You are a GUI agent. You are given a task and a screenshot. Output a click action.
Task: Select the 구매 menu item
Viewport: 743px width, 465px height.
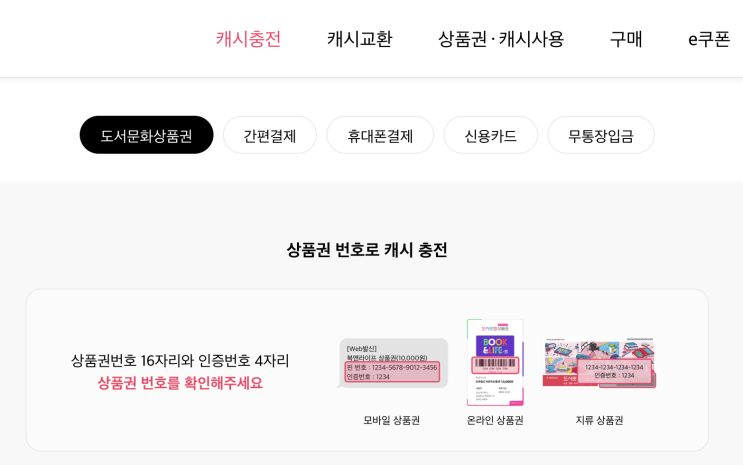tap(626, 39)
